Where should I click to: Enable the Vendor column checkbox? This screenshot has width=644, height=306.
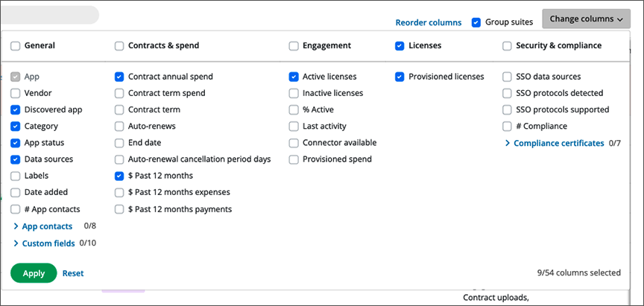pos(15,93)
